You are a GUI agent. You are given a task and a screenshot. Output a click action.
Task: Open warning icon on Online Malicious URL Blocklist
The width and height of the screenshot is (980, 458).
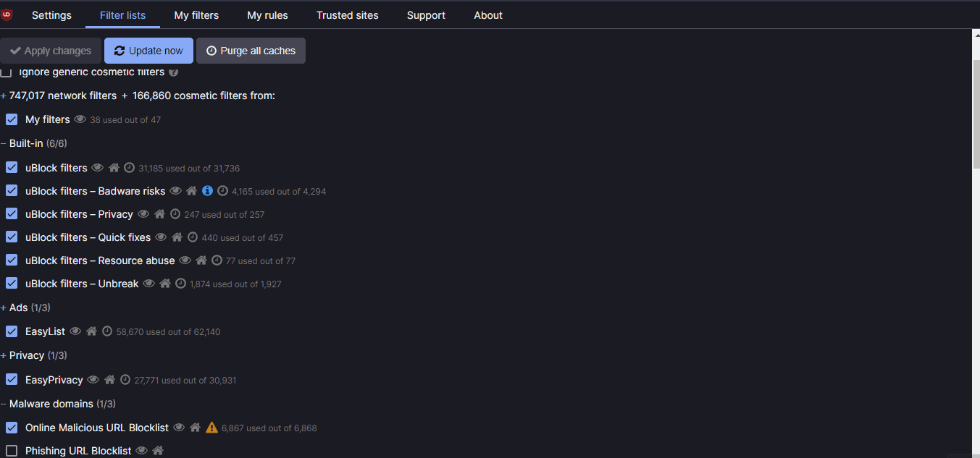(x=212, y=427)
